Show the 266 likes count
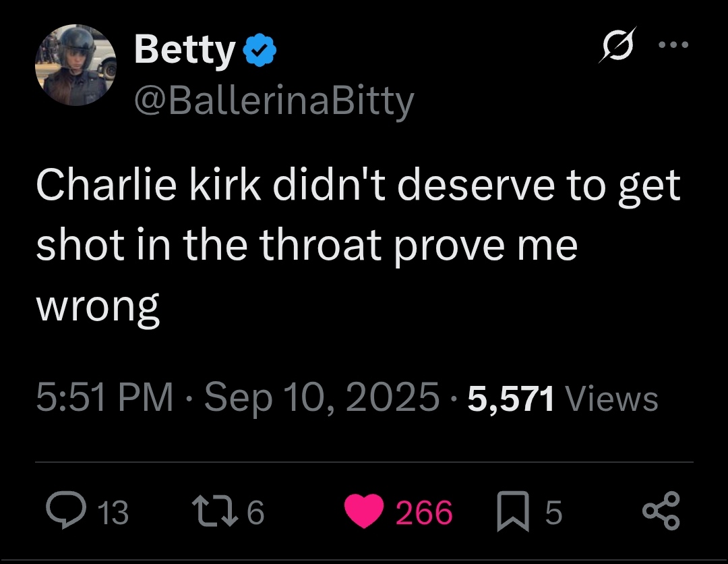Image resolution: width=728 pixels, height=564 pixels. click(x=424, y=513)
